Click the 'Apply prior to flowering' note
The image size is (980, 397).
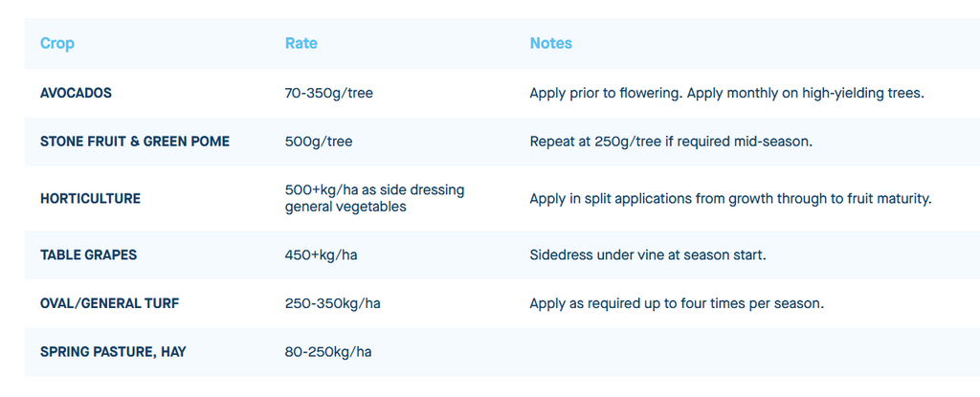(x=726, y=93)
